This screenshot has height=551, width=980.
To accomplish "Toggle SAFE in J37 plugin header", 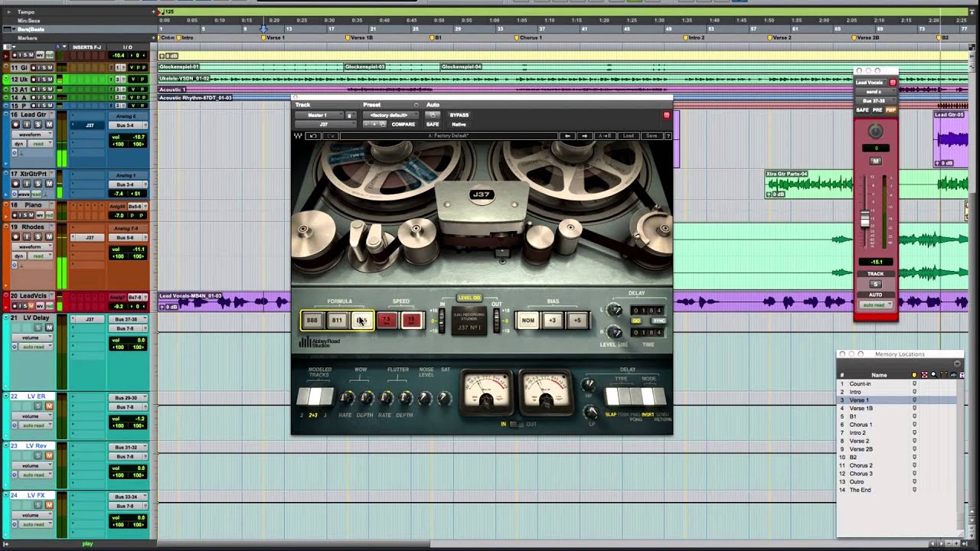I will pyautogui.click(x=433, y=124).
